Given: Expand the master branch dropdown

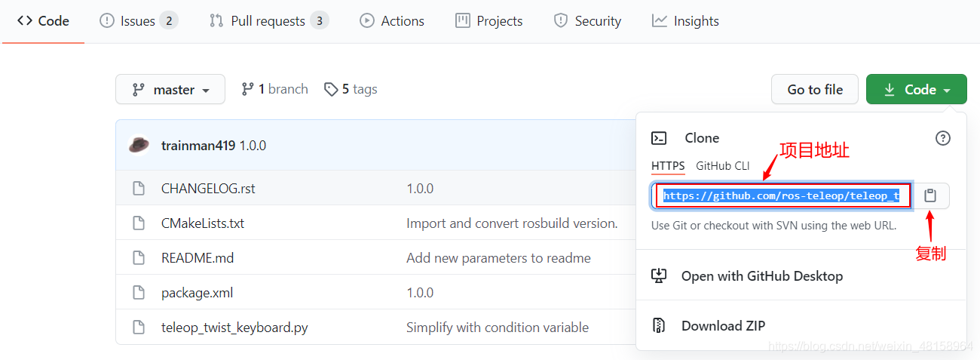Looking at the screenshot, I should pyautogui.click(x=170, y=89).
